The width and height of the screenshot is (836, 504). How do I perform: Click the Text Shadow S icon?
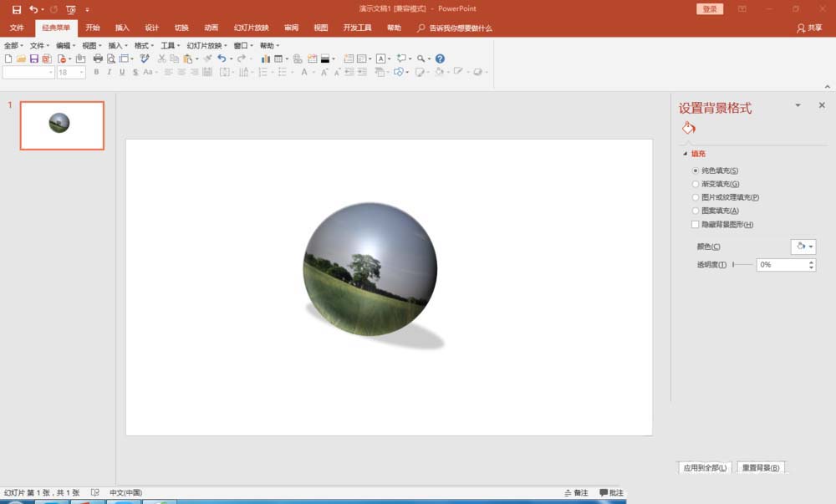pyautogui.click(x=135, y=72)
